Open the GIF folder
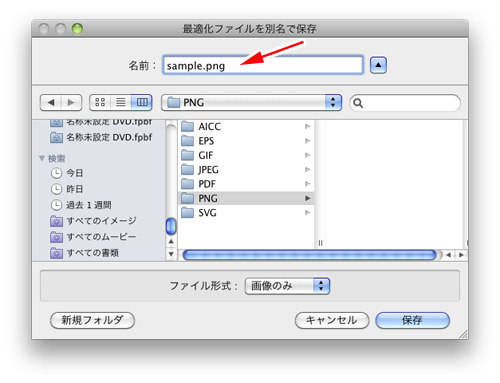This screenshot has height=383, width=500. (246, 155)
